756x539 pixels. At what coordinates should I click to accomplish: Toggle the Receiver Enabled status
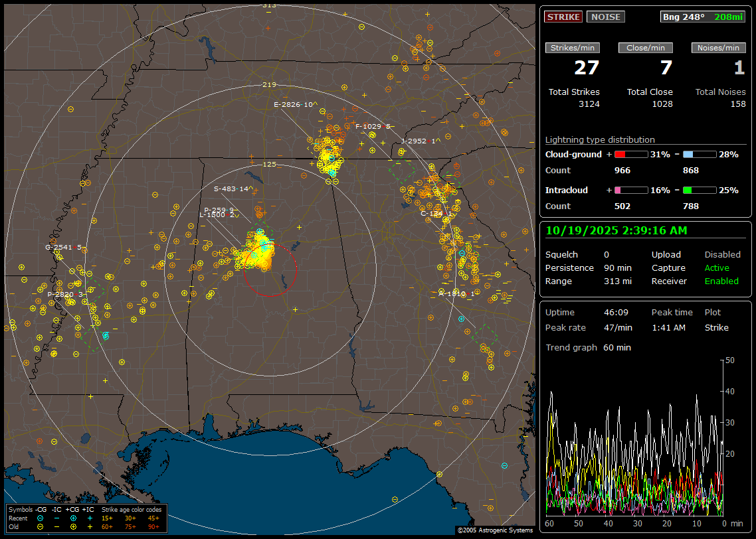[721, 281]
